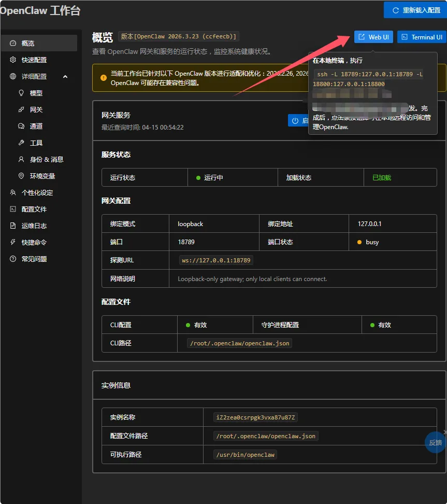Click the version tag OpenClaw 2026.3.23

pyautogui.click(x=179, y=36)
